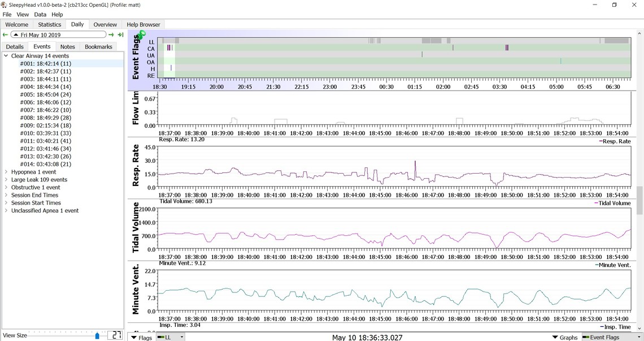Screen dimensions: 644x341
Task: Go to the next day with green right arrow
Action: click(x=111, y=35)
